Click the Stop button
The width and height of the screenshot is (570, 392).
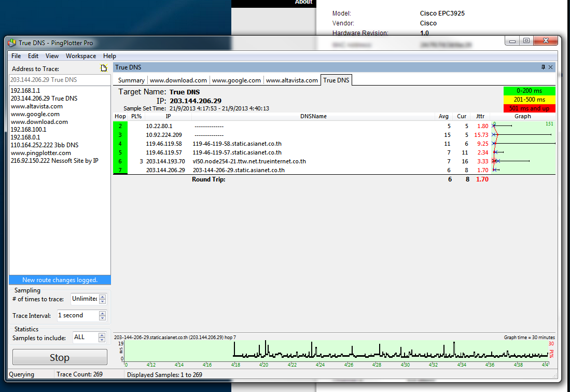click(60, 357)
